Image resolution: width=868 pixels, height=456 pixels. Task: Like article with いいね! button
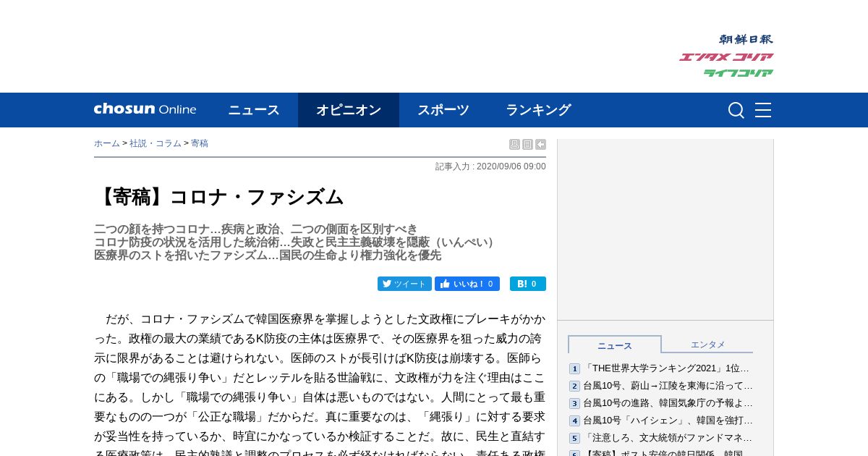467,284
